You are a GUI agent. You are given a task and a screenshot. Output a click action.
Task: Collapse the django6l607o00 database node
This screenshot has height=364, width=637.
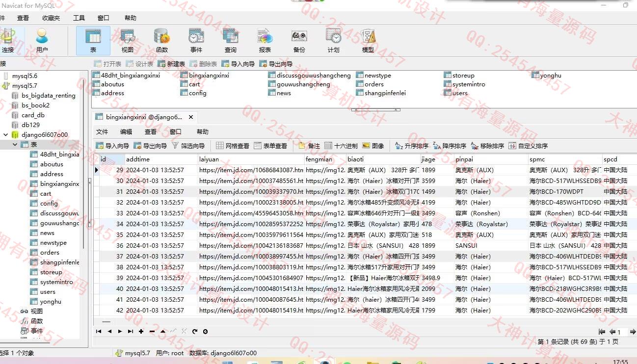[x=6, y=135]
